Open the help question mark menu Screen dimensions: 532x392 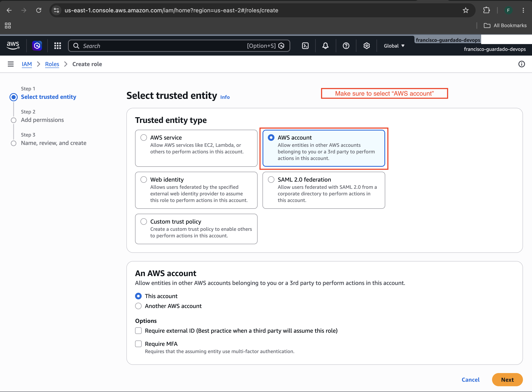coord(346,46)
